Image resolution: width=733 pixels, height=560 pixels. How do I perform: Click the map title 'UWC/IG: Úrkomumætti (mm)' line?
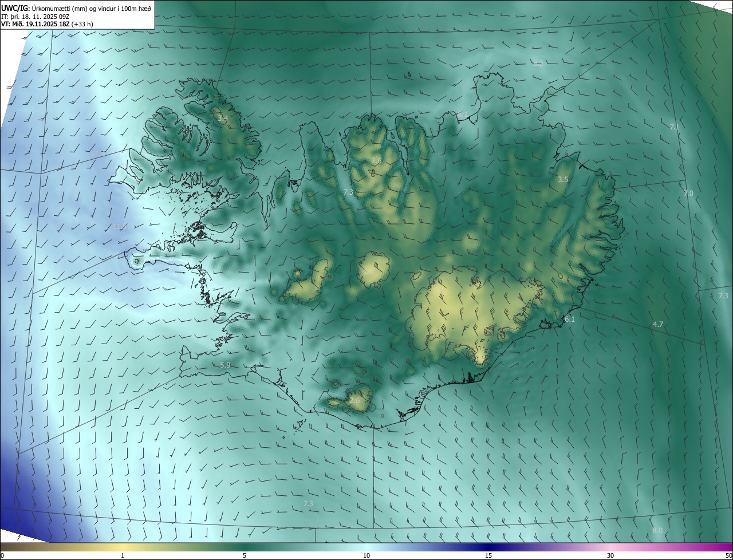[x=77, y=8]
